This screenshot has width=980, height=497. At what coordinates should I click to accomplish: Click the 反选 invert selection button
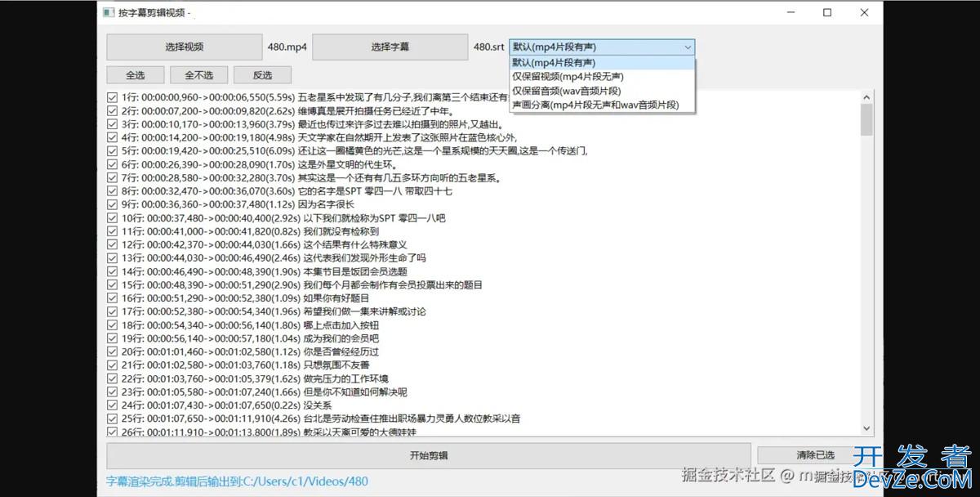pos(262,75)
